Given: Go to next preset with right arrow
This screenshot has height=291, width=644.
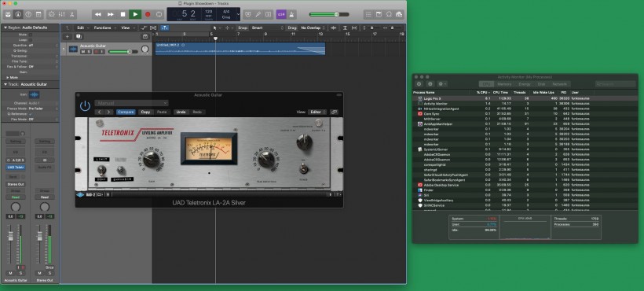Looking at the screenshot, I should pos(109,112).
